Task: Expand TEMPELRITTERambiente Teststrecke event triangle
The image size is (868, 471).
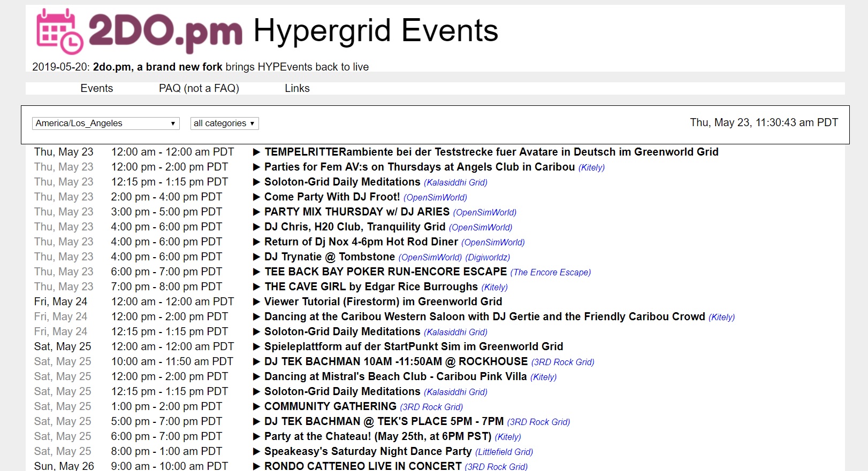Action: click(x=256, y=152)
